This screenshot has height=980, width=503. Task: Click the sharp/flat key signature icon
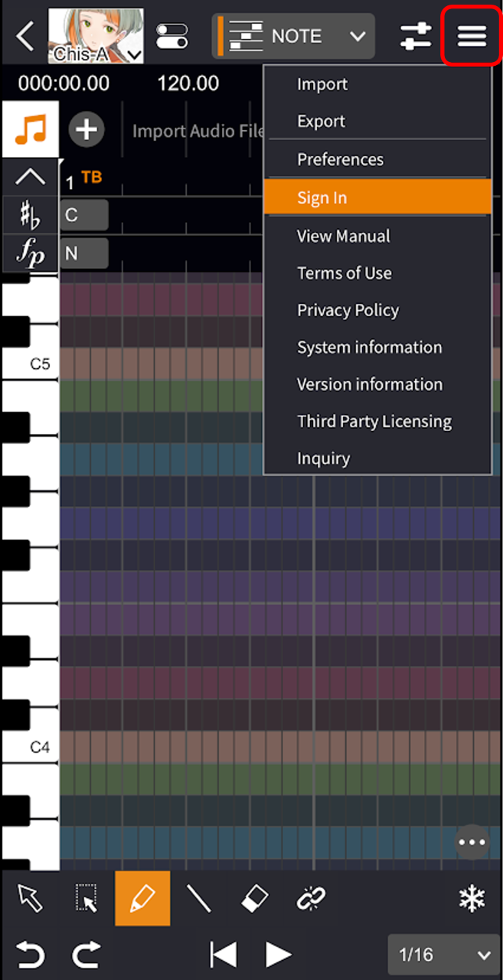point(31,215)
